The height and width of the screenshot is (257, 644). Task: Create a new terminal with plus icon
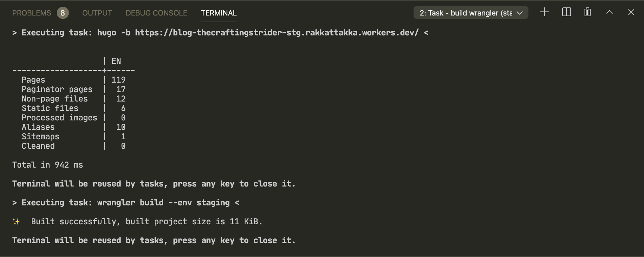click(544, 12)
